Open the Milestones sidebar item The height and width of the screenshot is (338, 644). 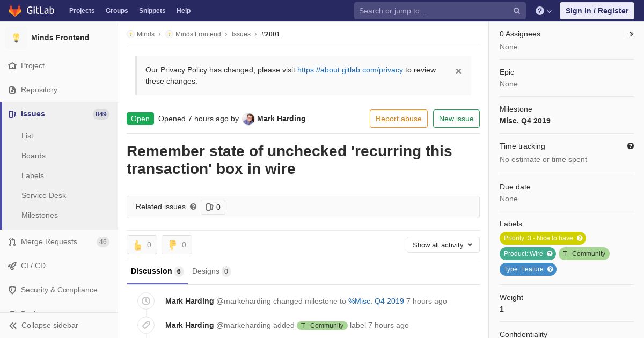coord(40,216)
